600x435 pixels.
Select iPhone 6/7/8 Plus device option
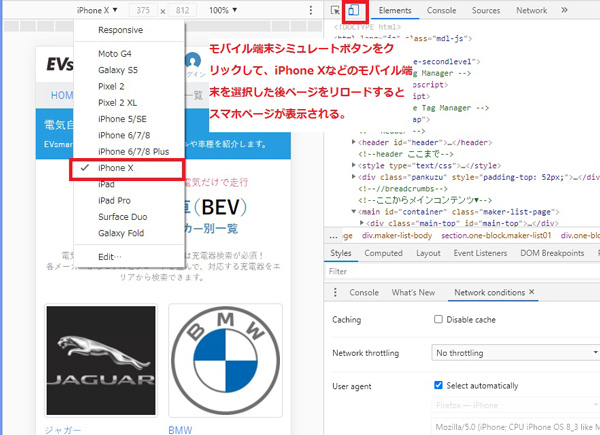(x=129, y=152)
